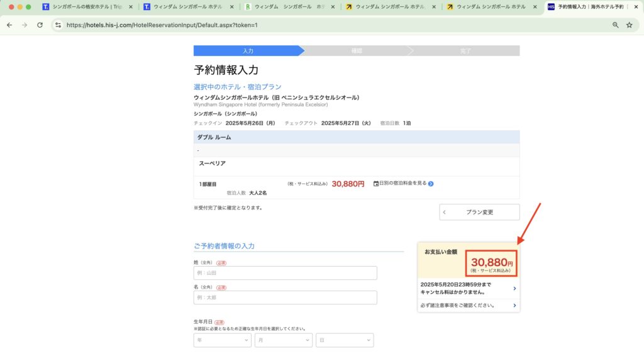Screen dimensions: 644x354
Task: Close the second ウィンダム シンガポール ホテル tab
Action: (x=231, y=7)
